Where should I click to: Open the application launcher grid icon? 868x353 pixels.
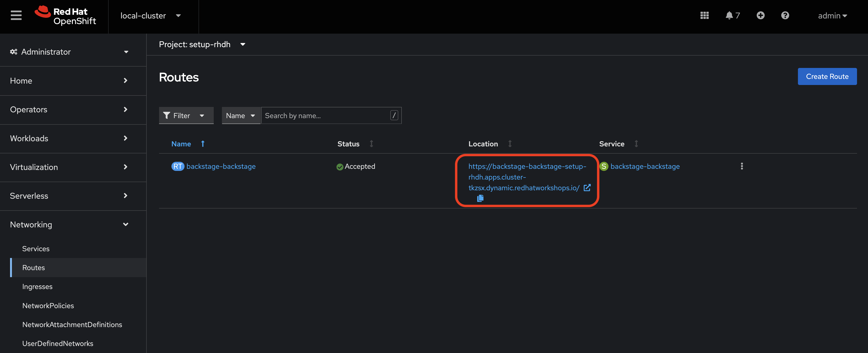[x=704, y=15]
